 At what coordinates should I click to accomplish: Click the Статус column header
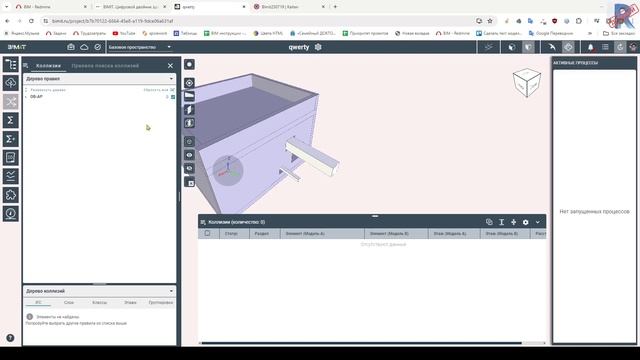coord(234,233)
